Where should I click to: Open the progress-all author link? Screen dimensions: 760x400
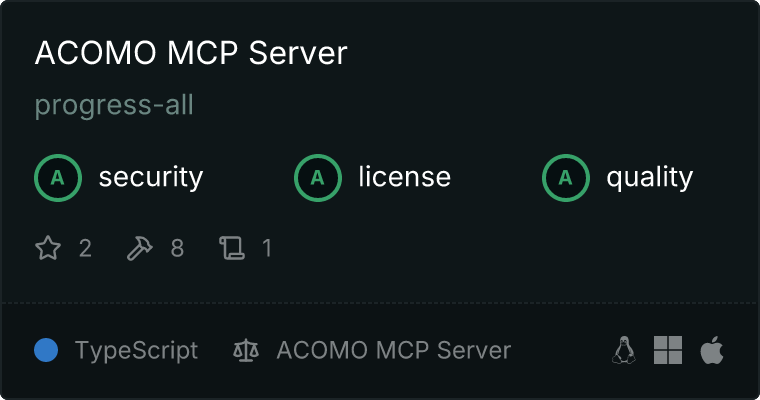114,105
